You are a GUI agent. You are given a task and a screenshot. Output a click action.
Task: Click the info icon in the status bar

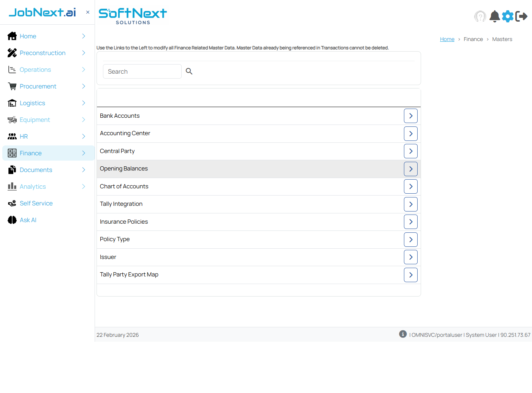tap(402, 334)
